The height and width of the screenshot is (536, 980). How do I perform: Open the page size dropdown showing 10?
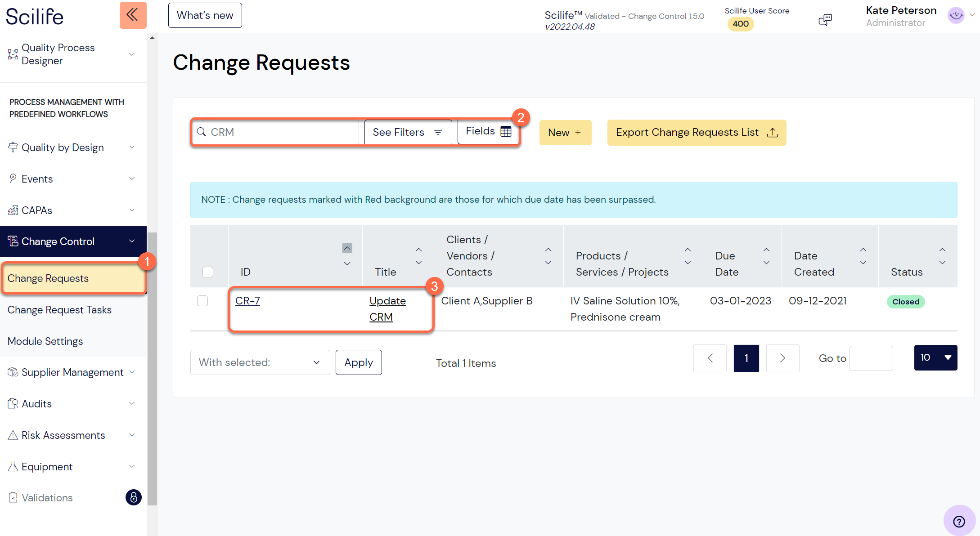click(935, 357)
